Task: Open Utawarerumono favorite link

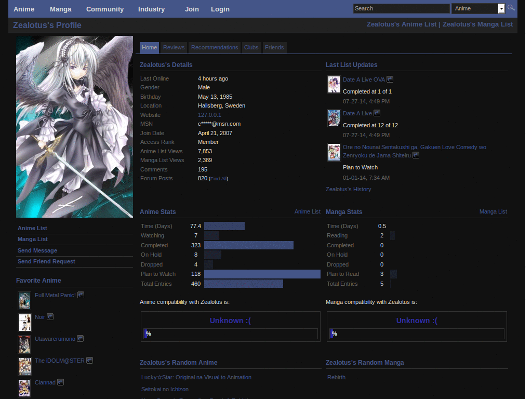Action: (55, 339)
